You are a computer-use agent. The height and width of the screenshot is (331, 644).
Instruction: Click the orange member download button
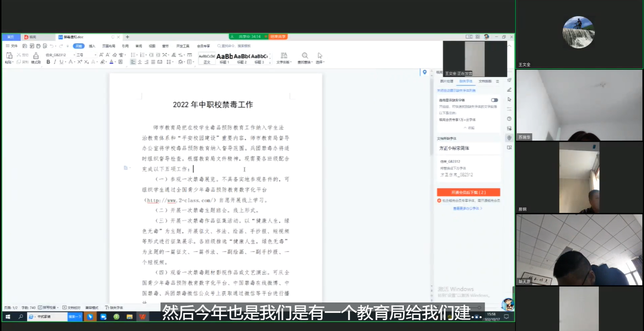tap(469, 192)
